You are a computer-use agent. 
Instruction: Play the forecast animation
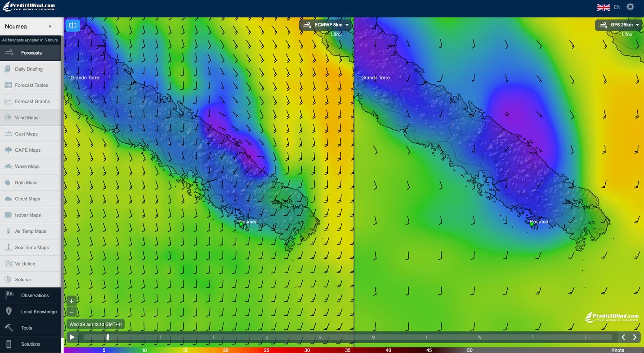pyautogui.click(x=72, y=337)
